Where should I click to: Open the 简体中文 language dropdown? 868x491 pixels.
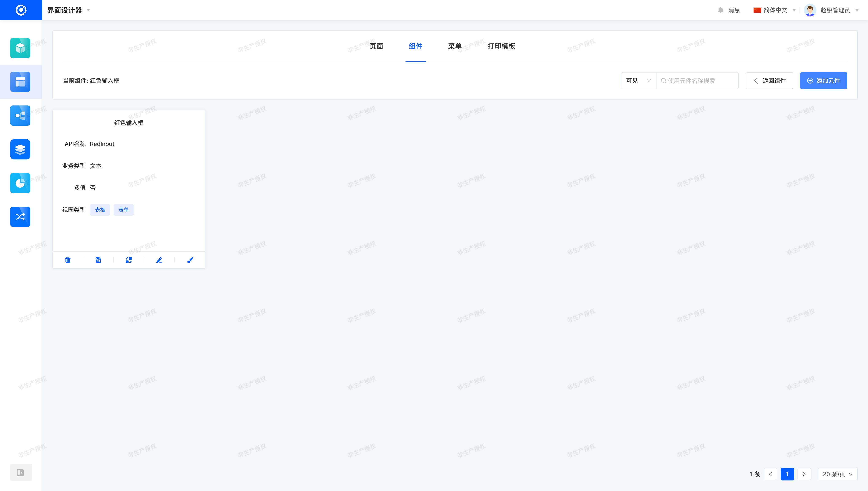click(775, 10)
